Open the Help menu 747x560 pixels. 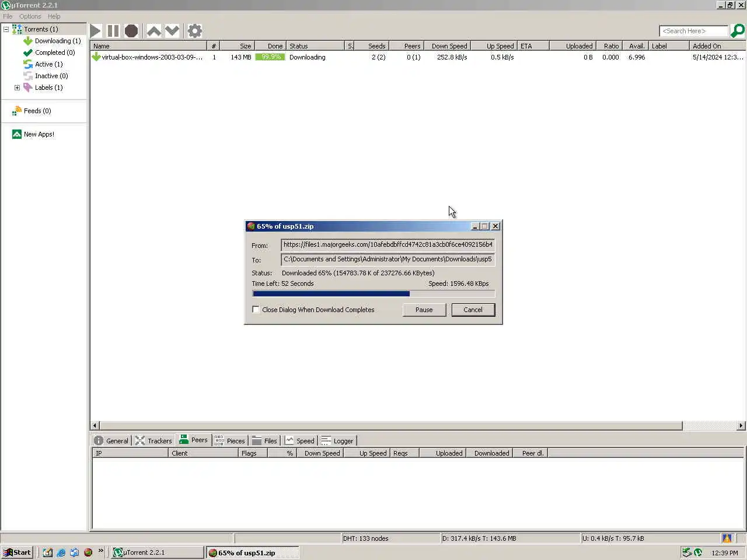[54, 16]
